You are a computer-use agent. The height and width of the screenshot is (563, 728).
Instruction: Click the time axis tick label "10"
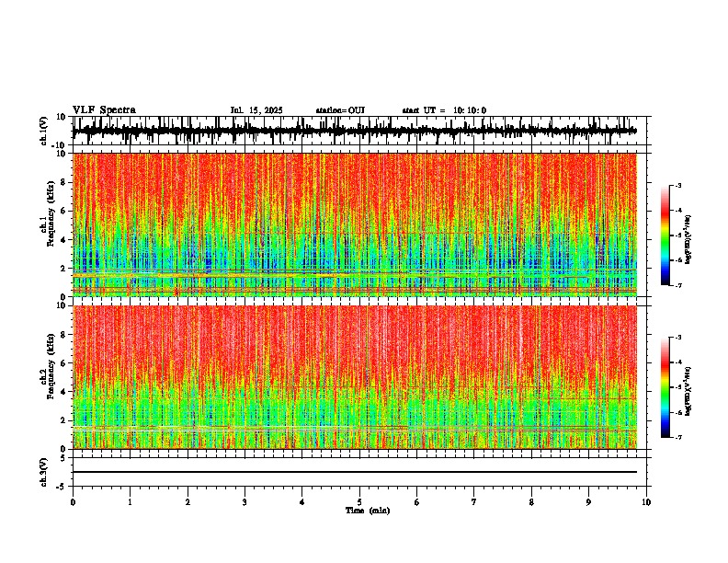tap(646, 502)
